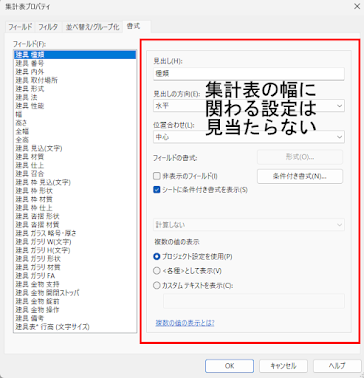This screenshot has height=378, width=364.
Task: Select 建具 見込(文字) in the list
Action: tap(75, 148)
